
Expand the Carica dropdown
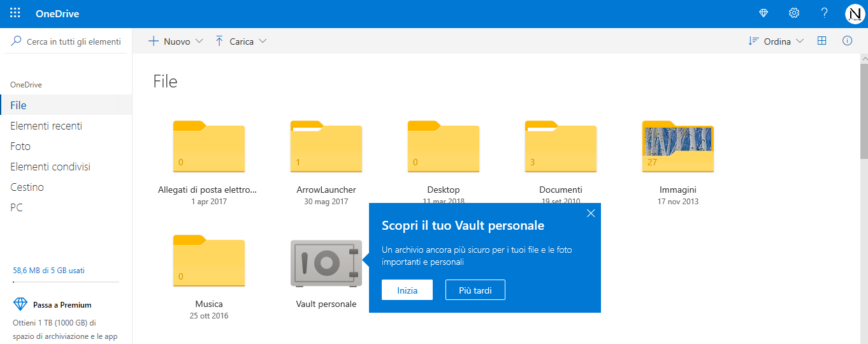[263, 41]
